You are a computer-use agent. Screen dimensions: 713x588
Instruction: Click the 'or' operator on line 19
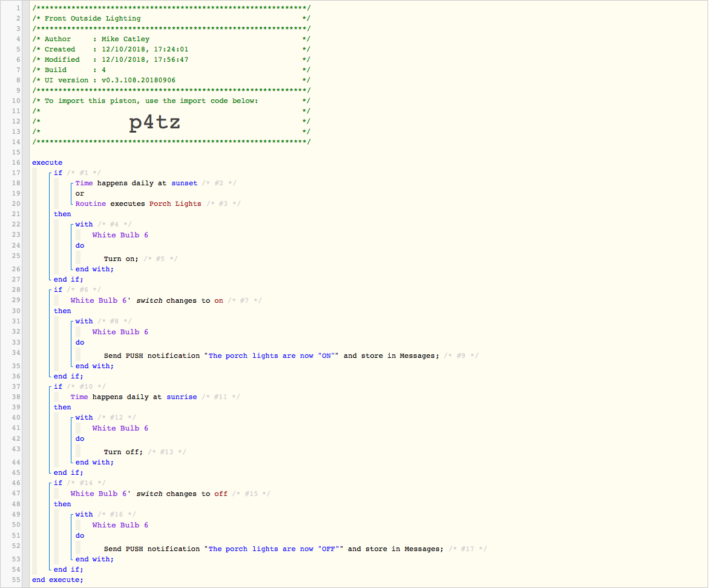point(79,193)
